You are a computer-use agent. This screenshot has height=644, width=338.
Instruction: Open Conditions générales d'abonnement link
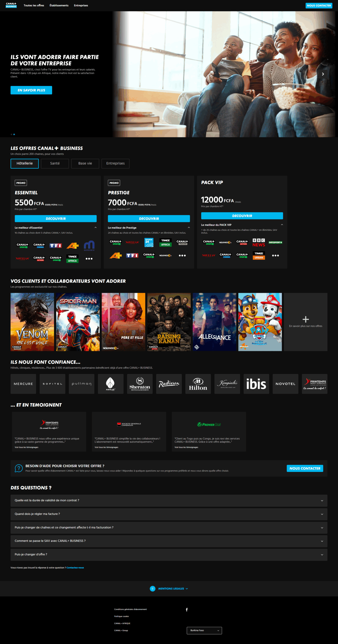coord(130,610)
